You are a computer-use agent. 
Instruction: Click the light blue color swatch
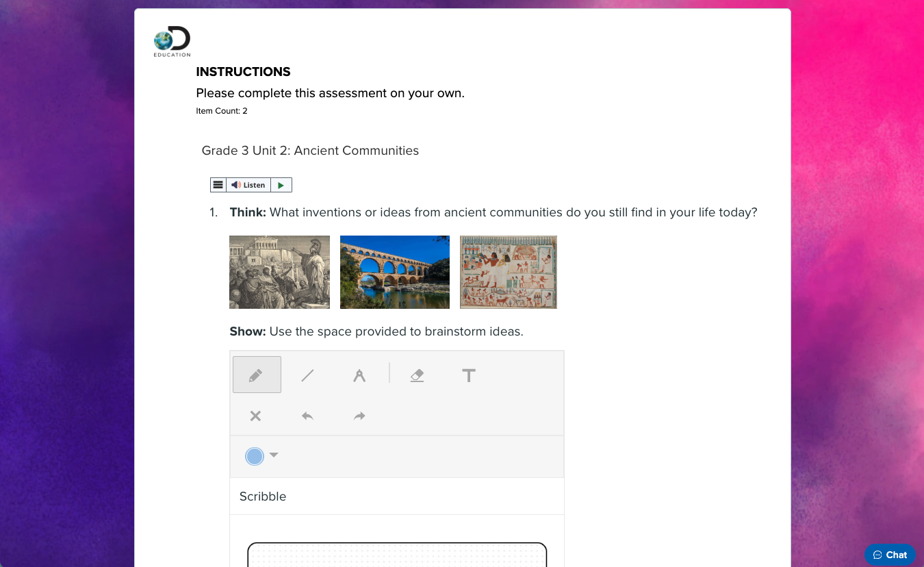point(255,456)
